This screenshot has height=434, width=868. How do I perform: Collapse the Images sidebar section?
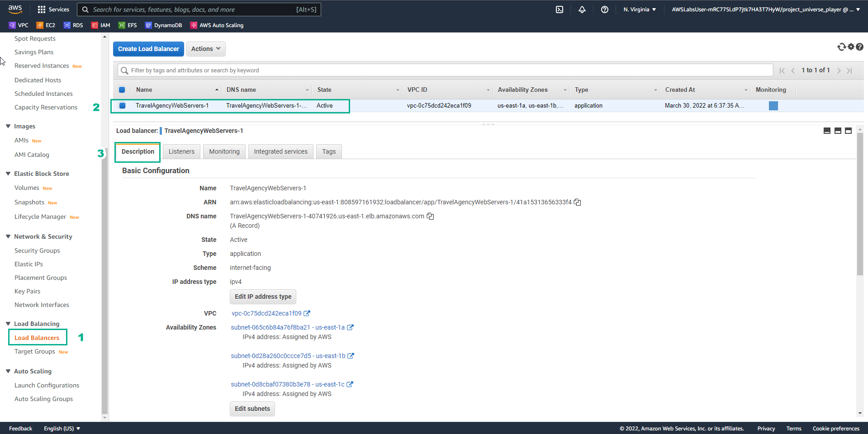click(8, 126)
